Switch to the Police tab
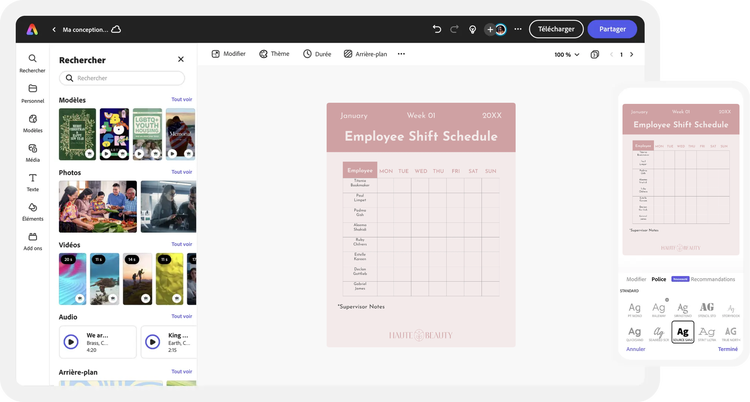 coord(658,279)
